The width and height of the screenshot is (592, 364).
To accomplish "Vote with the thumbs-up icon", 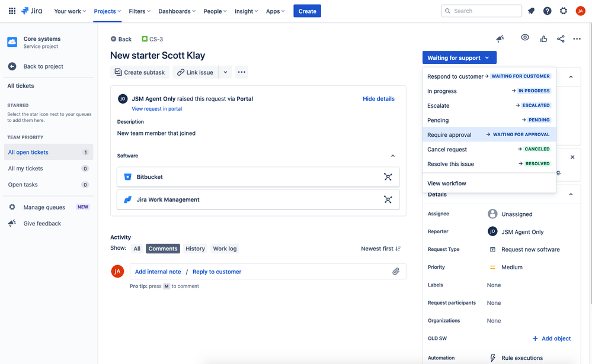I will point(543,38).
